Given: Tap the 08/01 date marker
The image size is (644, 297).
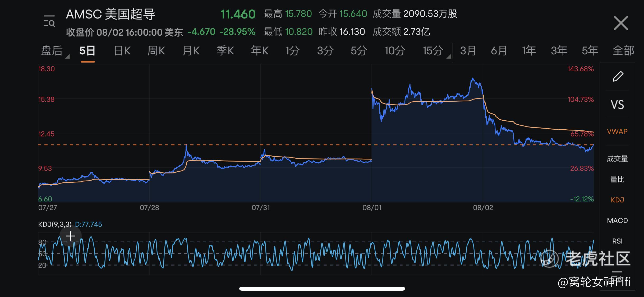Looking at the screenshot, I should pyautogui.click(x=372, y=208).
